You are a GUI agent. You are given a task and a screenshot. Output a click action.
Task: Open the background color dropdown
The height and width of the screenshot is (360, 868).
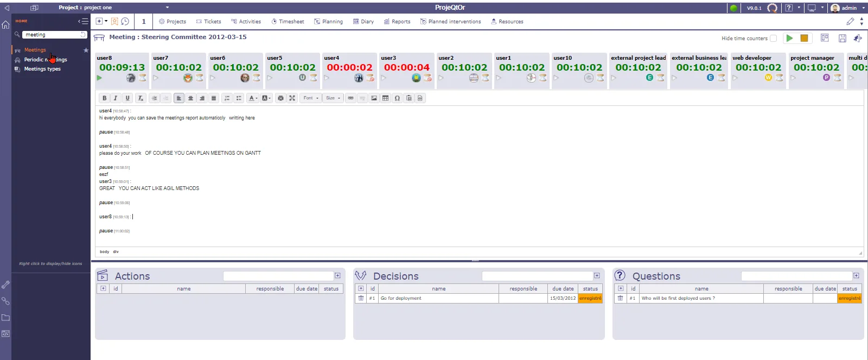coord(266,98)
